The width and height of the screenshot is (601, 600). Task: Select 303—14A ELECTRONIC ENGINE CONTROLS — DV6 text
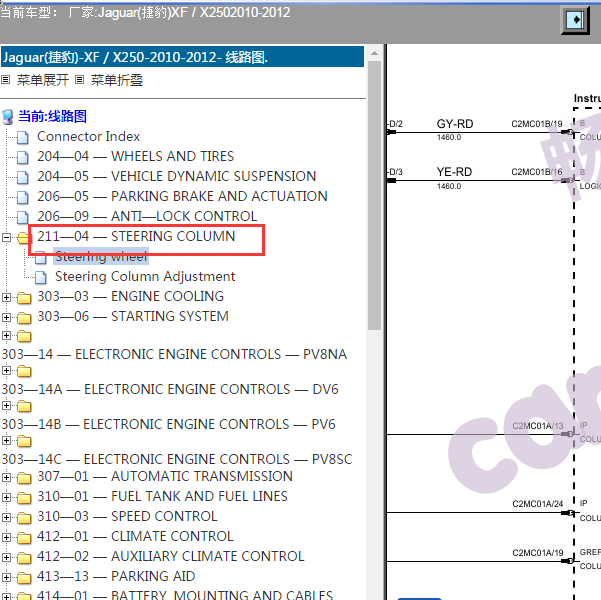pos(170,389)
